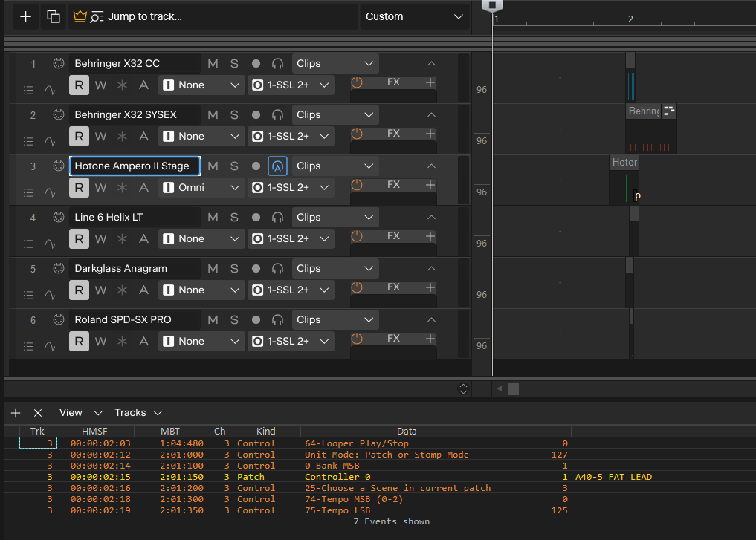Image resolution: width=756 pixels, height=540 pixels.
Task: Click the duplicate track icon
Action: (53, 16)
